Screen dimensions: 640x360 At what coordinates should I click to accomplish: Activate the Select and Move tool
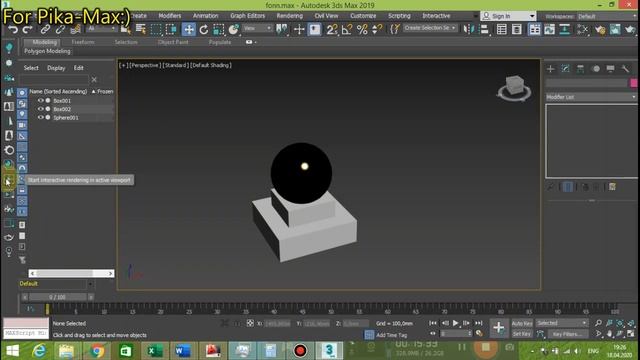coord(189,29)
